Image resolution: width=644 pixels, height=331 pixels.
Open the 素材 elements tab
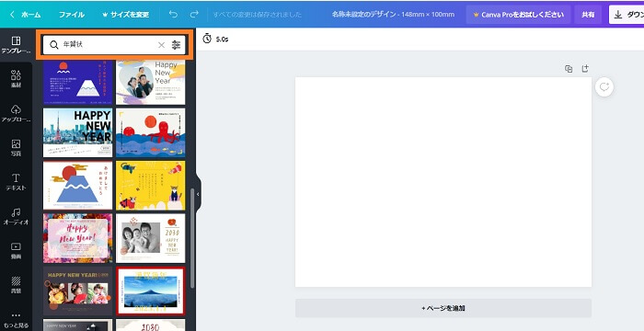pos(16,79)
